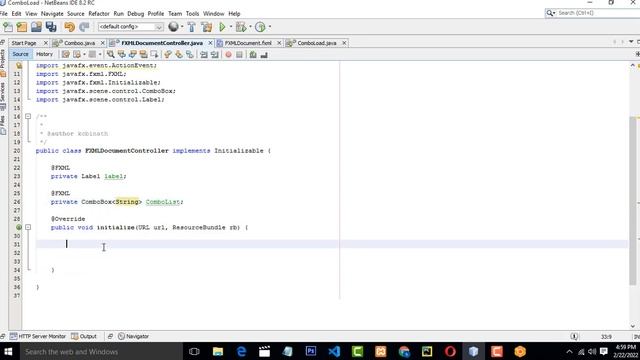Click the Undo arrow icon
The width and height of the screenshot is (640, 360).
click(x=69, y=27)
